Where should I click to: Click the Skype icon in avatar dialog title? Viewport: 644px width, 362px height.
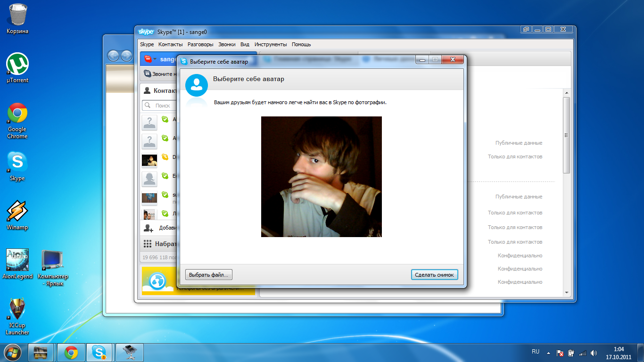tap(184, 61)
